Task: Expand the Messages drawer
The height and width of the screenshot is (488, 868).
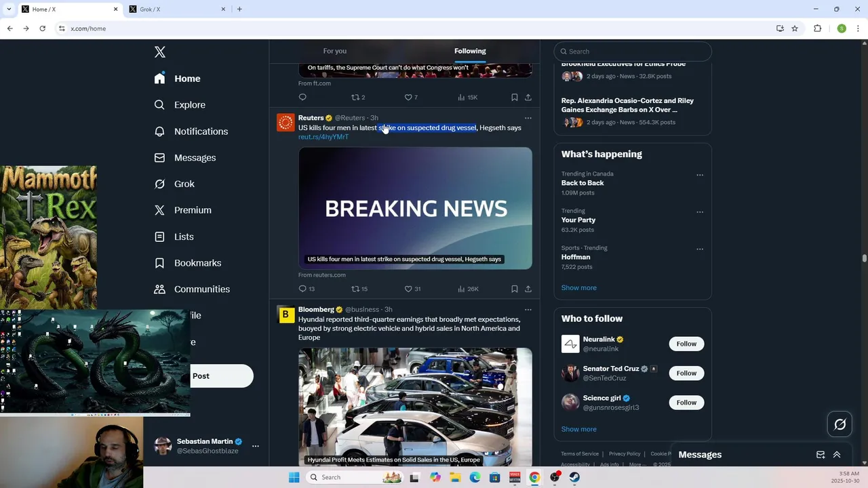Action: pos(837,455)
